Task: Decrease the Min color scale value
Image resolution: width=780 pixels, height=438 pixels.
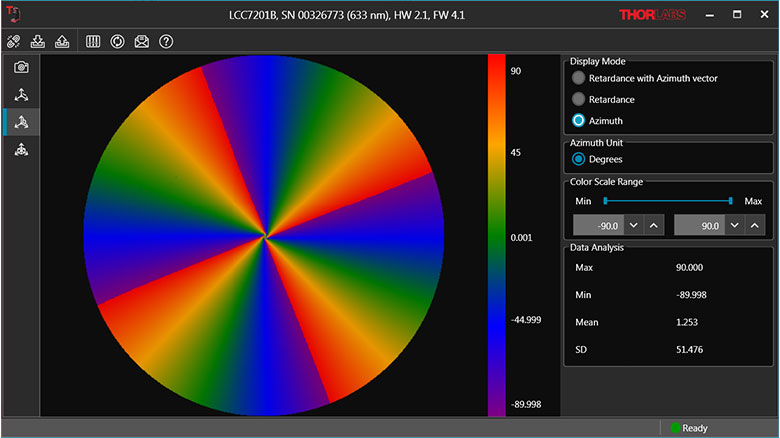Action: point(634,226)
